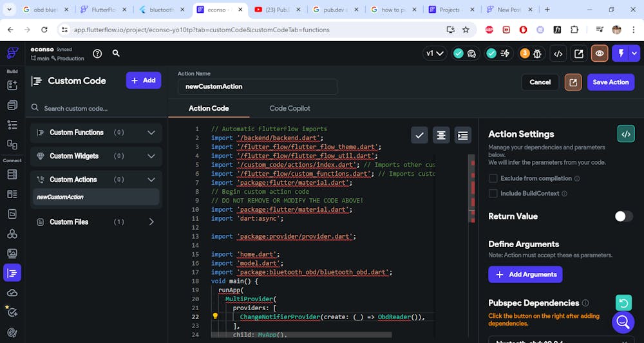Open the App State sidebar icon
This screenshot has width=644, height=343.
[12, 214]
